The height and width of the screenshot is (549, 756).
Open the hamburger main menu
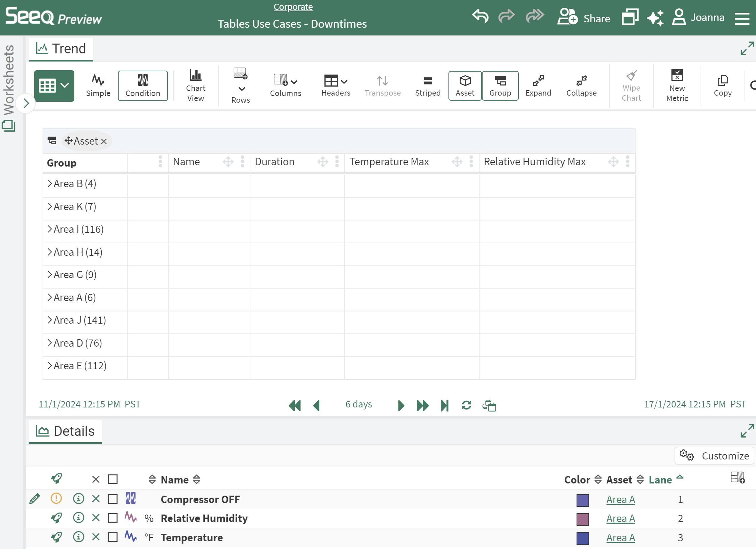(742, 18)
